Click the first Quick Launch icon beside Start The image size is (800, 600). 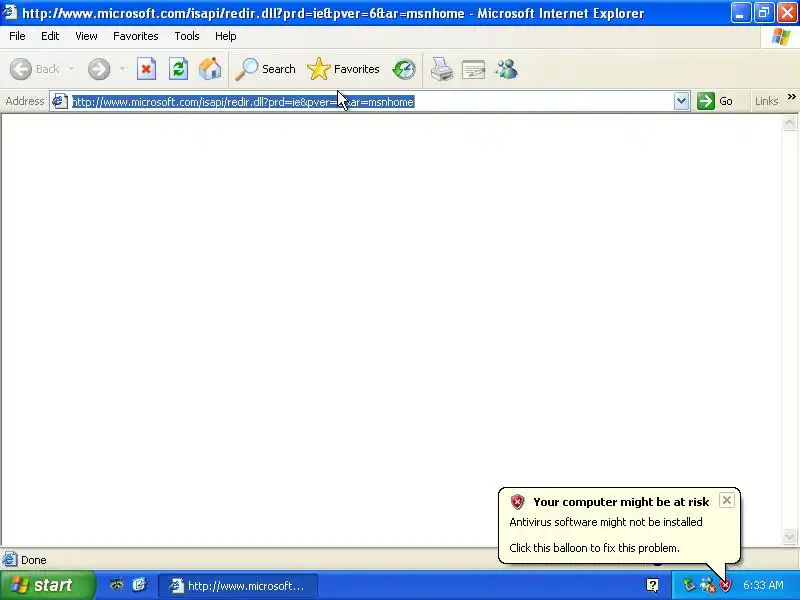116,585
